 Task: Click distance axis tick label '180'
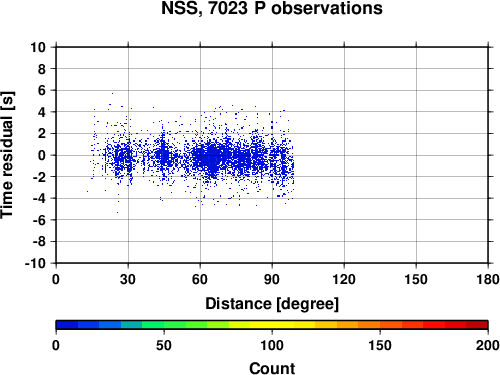(488, 279)
